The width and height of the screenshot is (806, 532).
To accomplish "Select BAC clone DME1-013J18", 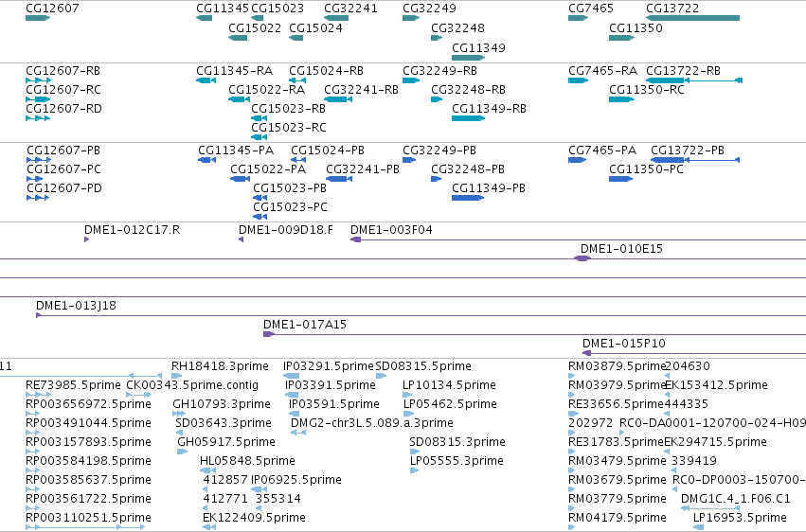I will (76, 306).
